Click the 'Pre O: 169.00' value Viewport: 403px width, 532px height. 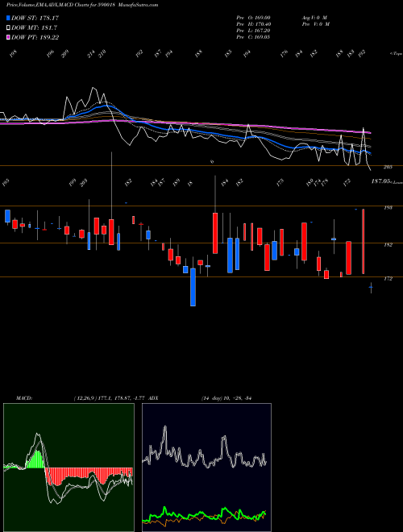[253, 17]
